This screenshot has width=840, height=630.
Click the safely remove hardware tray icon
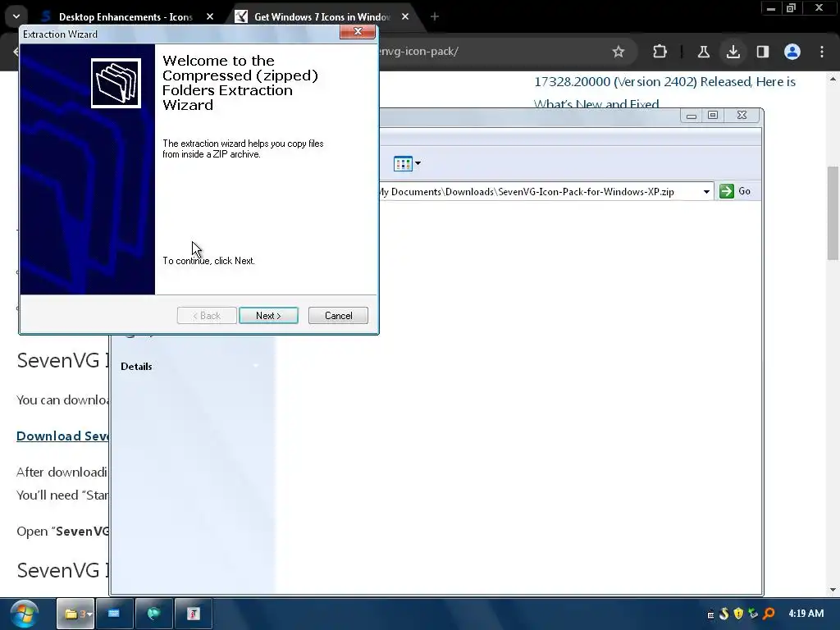click(x=753, y=614)
